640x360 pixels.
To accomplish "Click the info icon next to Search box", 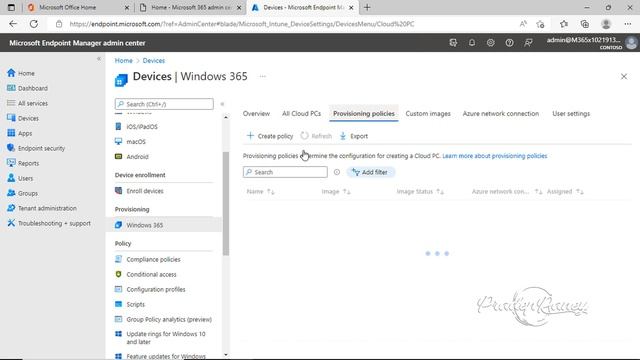I will (337, 172).
